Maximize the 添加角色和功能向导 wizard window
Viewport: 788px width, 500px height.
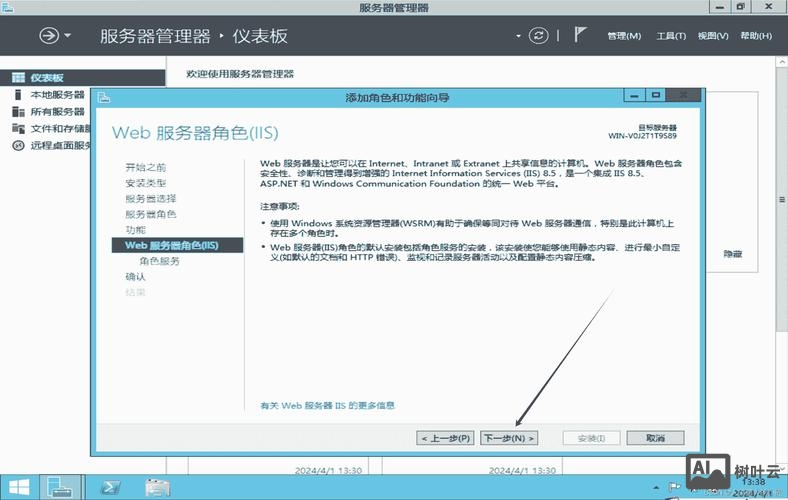[x=655, y=95]
